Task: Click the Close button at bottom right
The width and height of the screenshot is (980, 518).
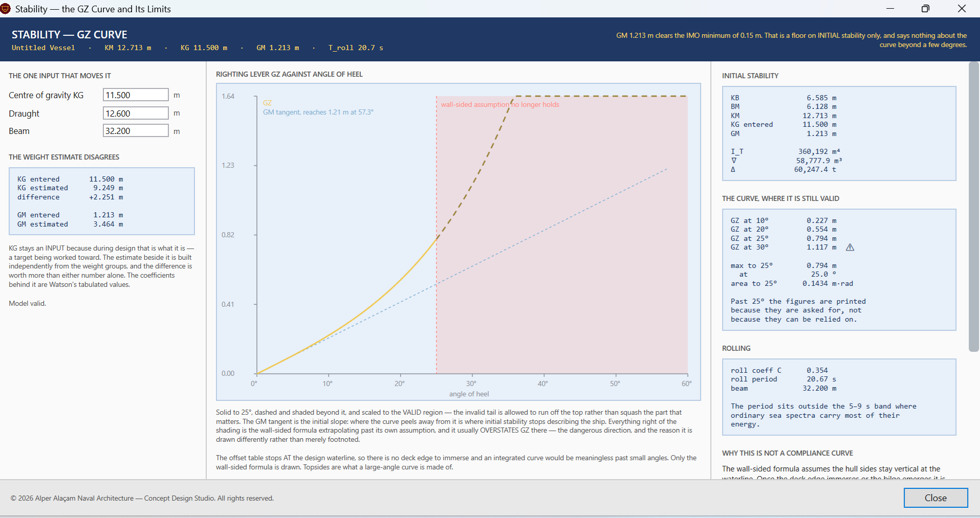Action: coord(935,498)
